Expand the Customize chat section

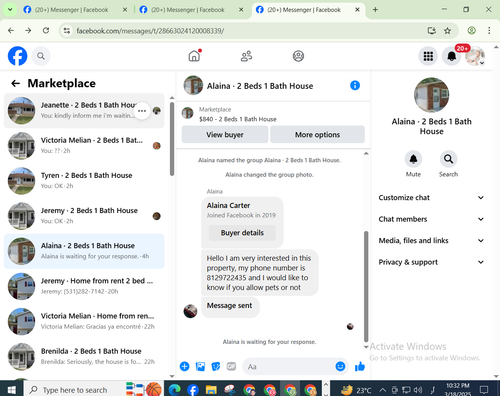click(431, 198)
